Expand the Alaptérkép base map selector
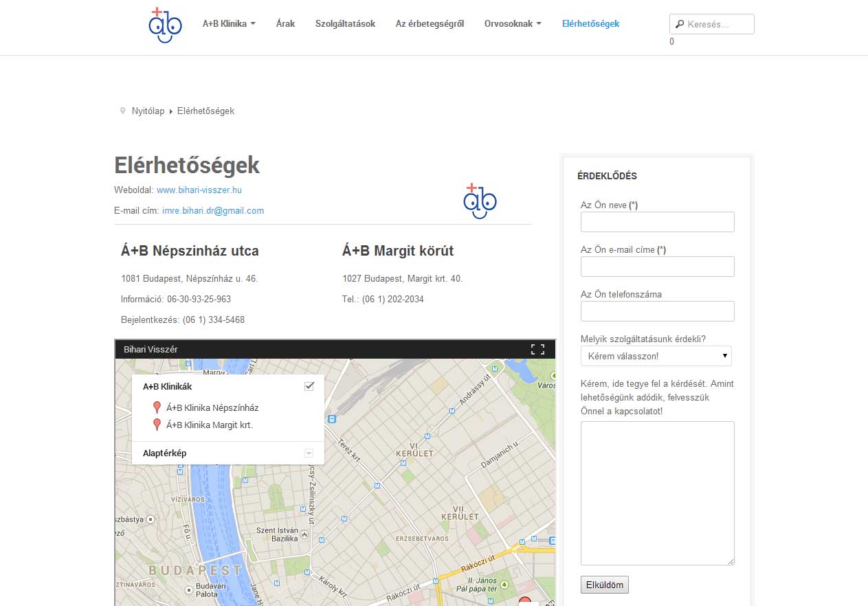 pyautogui.click(x=309, y=453)
